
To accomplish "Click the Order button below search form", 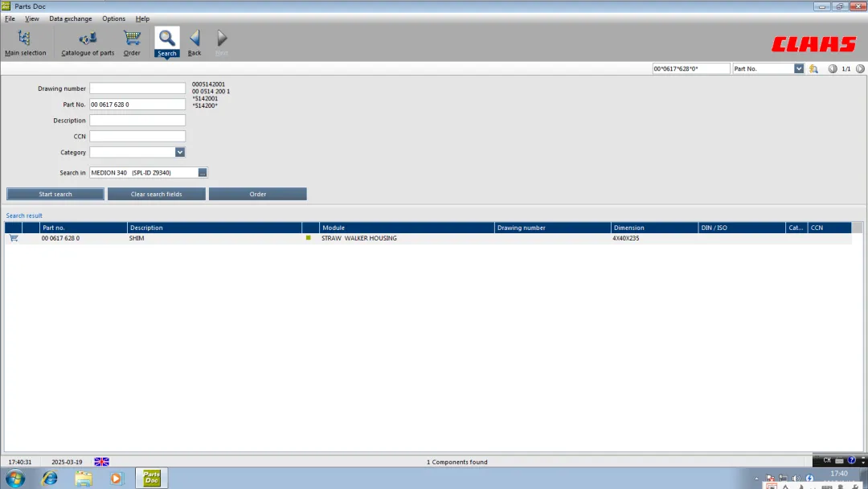I will 257,194.
